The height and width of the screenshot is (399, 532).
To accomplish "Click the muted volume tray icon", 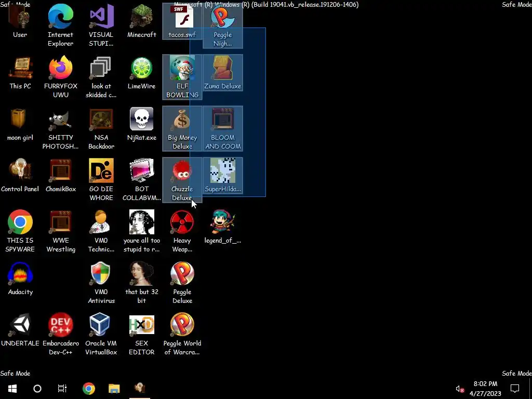I will [460, 389].
